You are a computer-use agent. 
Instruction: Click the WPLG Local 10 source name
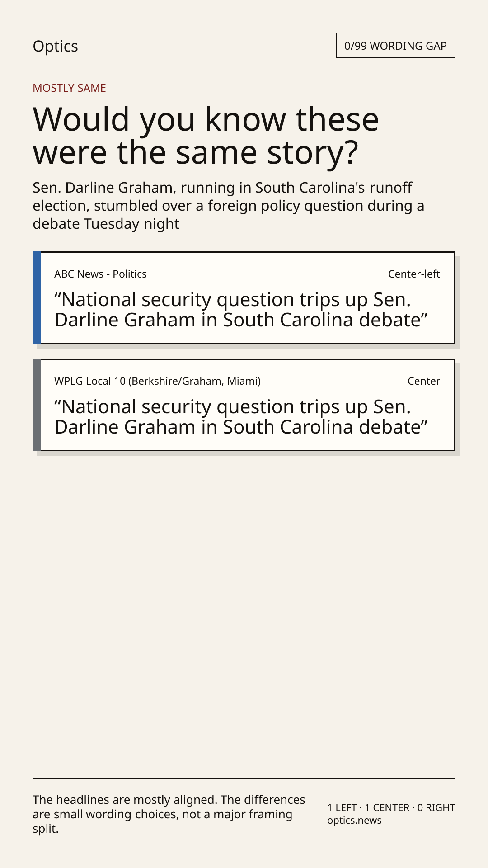[x=157, y=381]
